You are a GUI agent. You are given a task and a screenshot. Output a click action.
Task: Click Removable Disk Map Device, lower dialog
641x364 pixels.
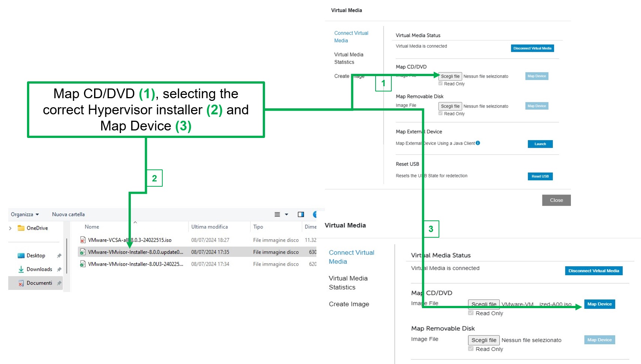click(599, 340)
